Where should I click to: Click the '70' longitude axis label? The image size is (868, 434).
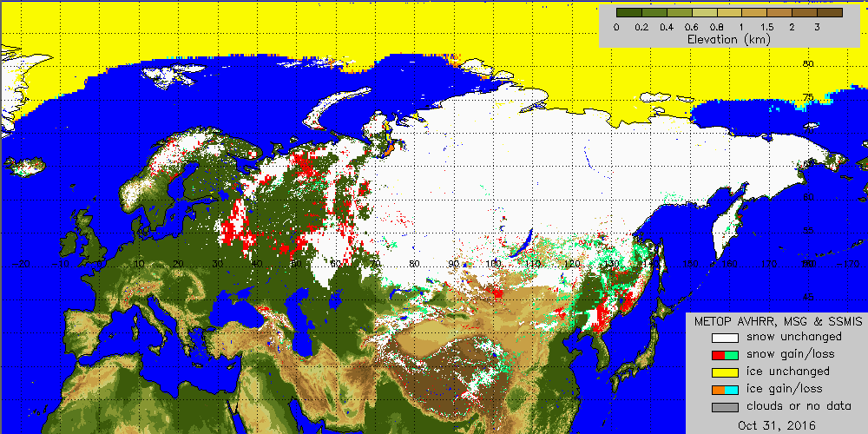coord(375,264)
